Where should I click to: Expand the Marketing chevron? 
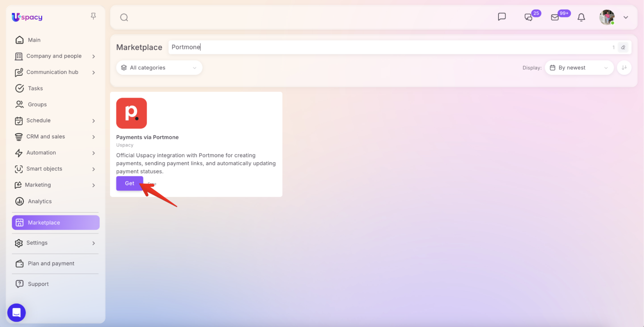[94, 185]
